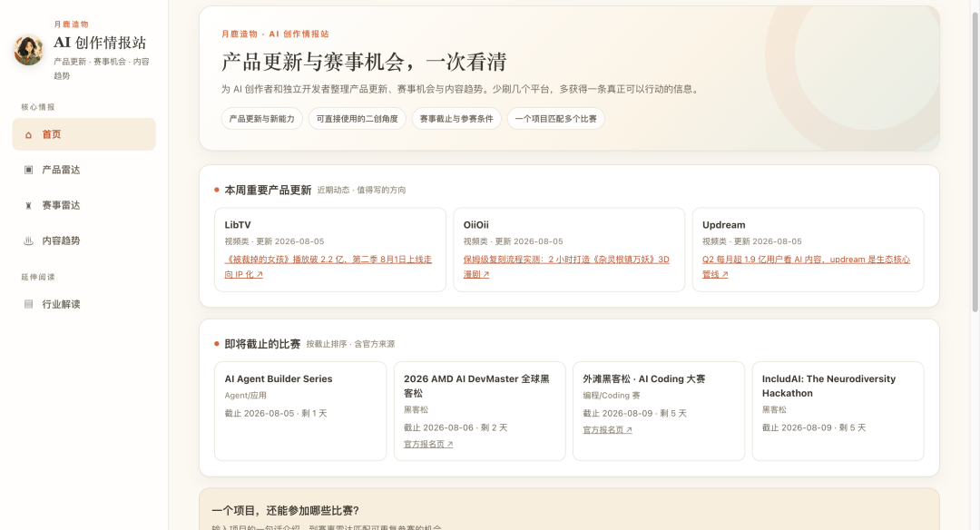Open 官方报名页 link under 外滩黑客松
The image size is (980, 530).
[x=607, y=430]
